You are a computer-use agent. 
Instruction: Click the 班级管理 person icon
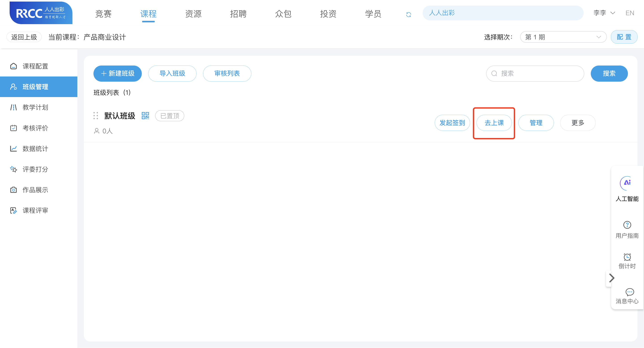pos(13,87)
